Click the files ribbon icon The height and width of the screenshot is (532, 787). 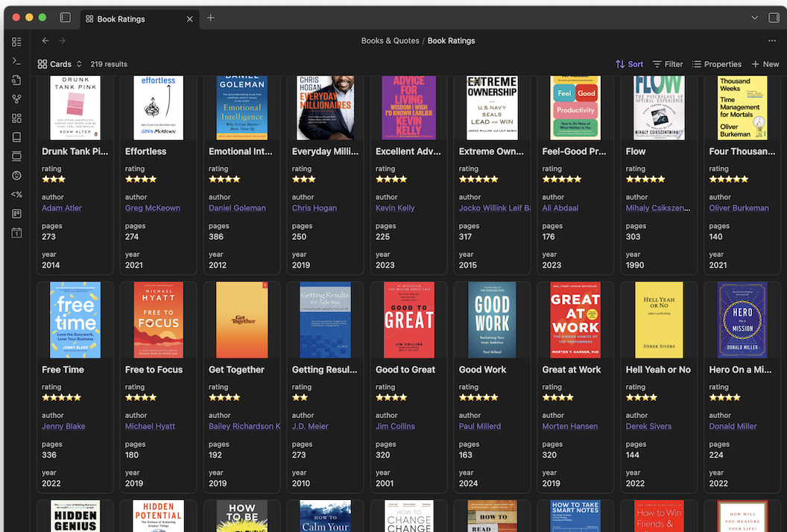point(16,80)
